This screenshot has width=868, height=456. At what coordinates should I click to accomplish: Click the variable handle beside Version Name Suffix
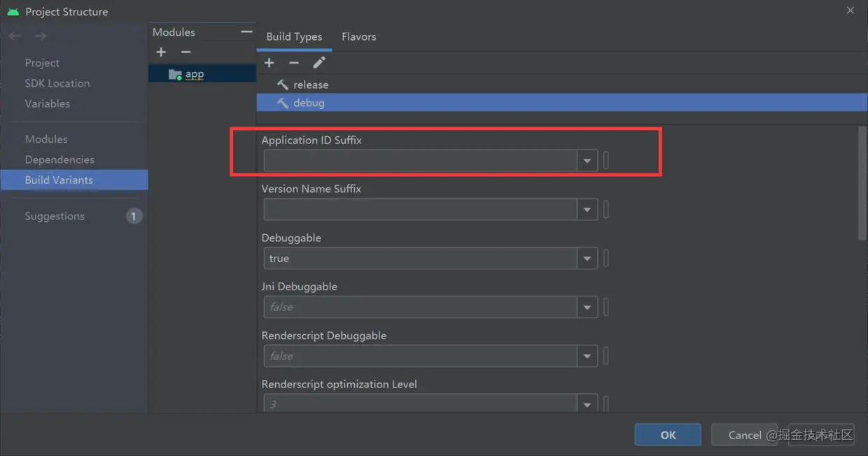coord(606,210)
